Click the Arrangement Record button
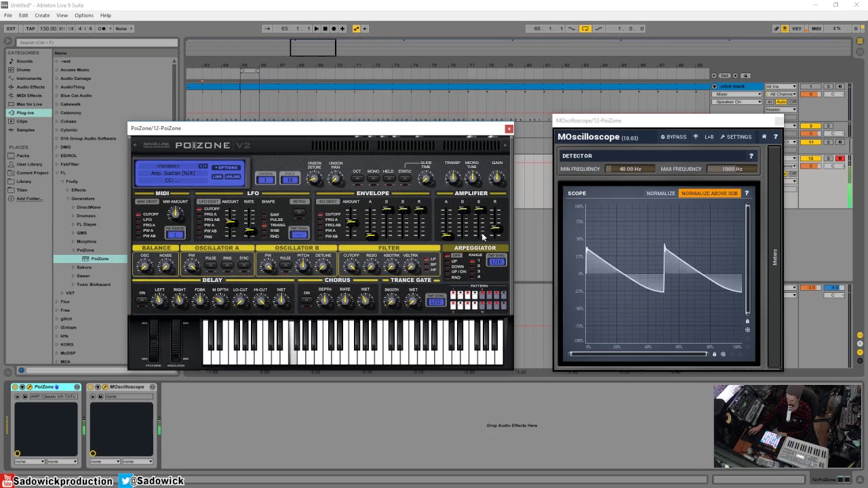868x488 pixels. coord(334,28)
